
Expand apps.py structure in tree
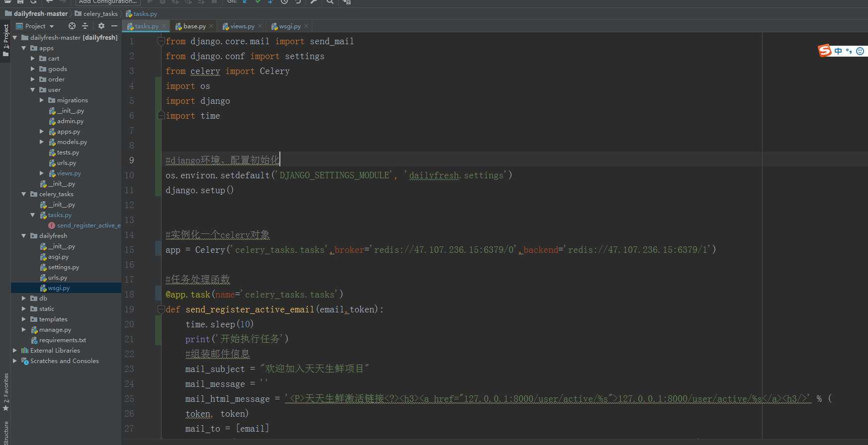point(42,132)
